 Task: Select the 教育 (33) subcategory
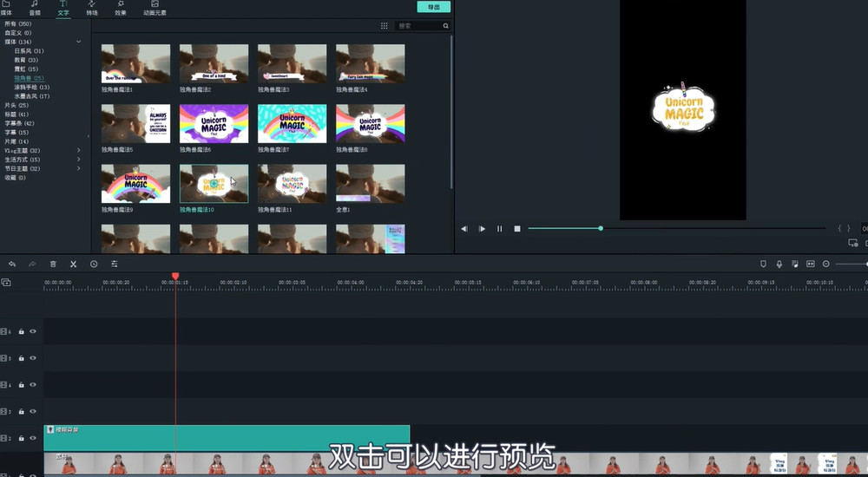tap(26, 60)
